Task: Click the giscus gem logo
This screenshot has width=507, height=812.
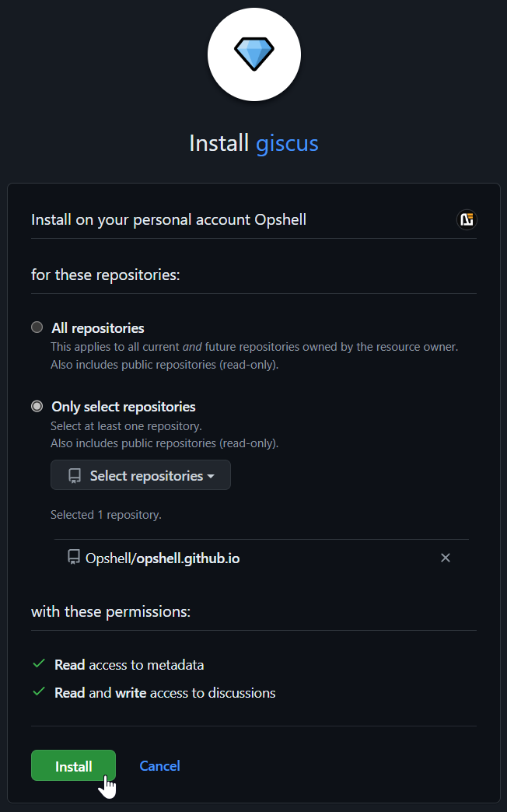Action: pos(254,54)
